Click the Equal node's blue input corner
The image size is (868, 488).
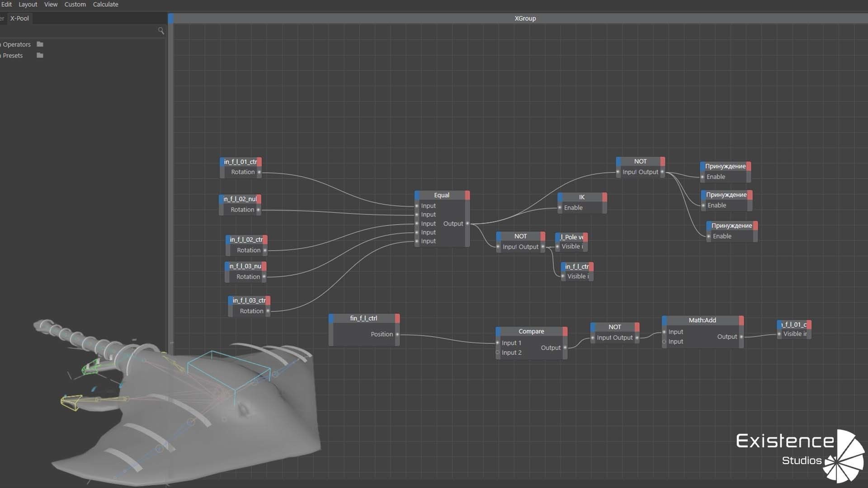(417, 195)
